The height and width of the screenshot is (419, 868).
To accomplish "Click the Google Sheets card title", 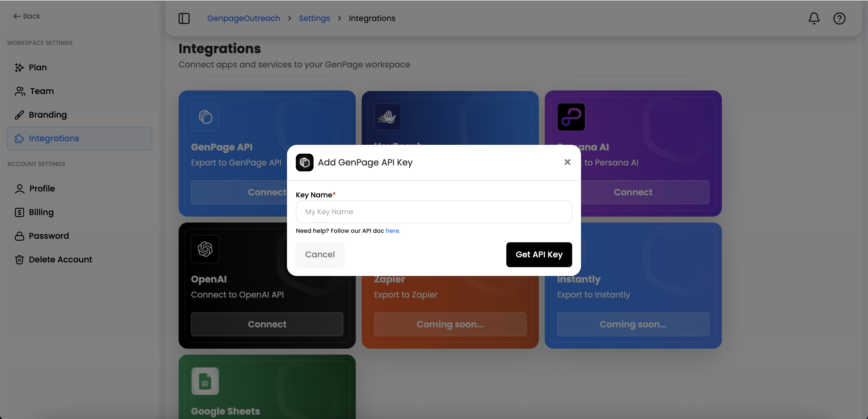I will tap(226, 411).
